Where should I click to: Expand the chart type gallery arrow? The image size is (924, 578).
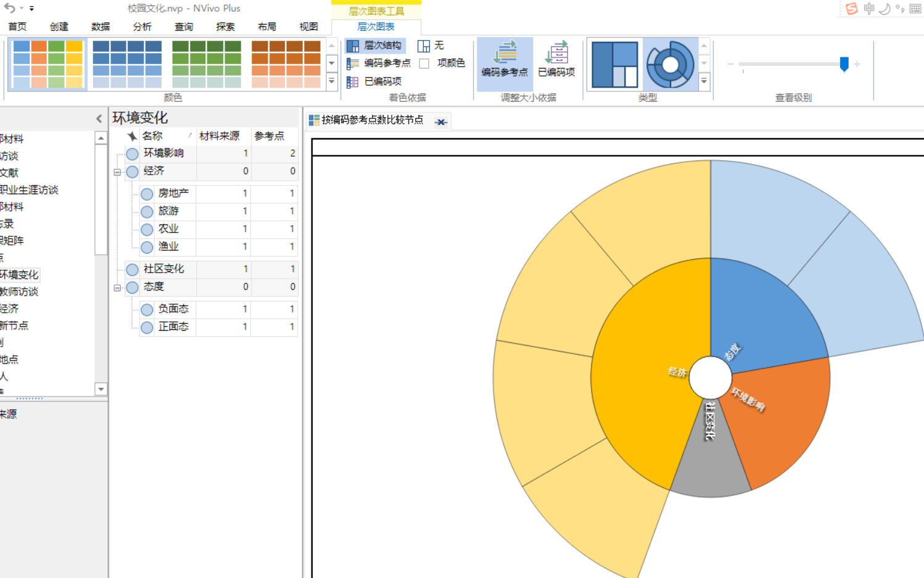click(704, 81)
